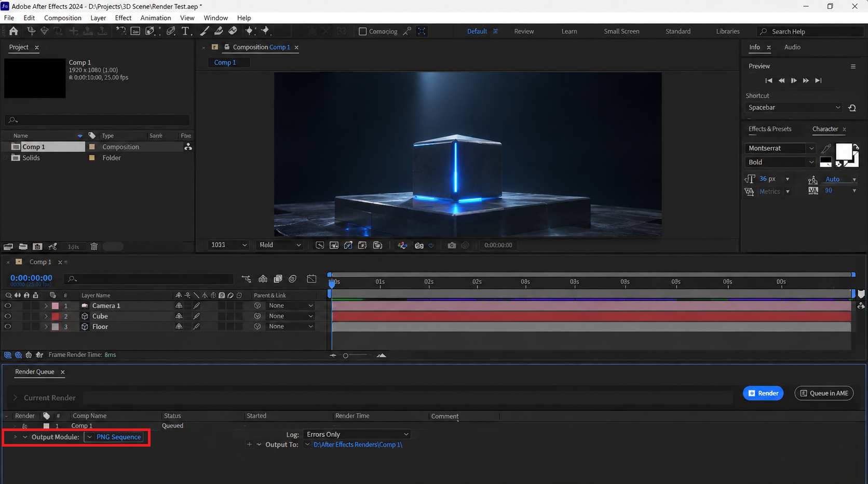The height and width of the screenshot is (484, 868).
Task: Open the Bold font style dropdown
Action: tap(781, 163)
